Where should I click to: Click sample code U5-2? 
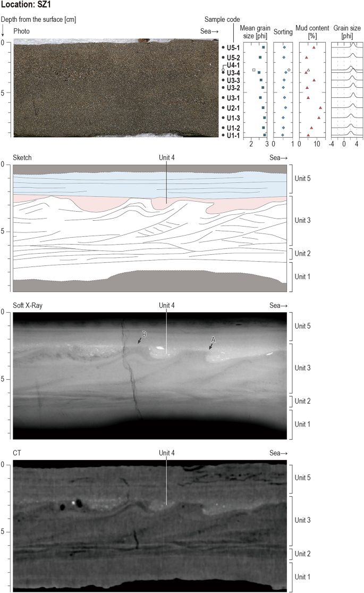pyautogui.click(x=233, y=57)
